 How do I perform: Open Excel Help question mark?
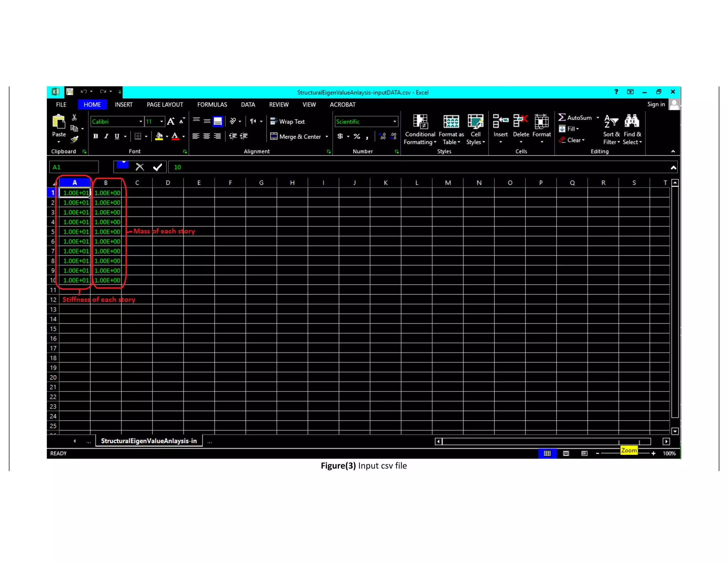(616, 92)
